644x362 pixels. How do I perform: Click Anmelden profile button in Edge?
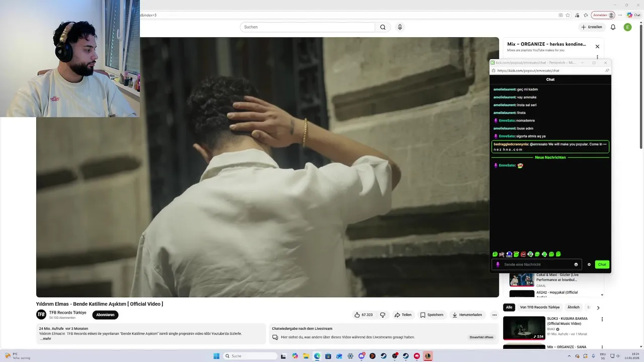(x=603, y=15)
